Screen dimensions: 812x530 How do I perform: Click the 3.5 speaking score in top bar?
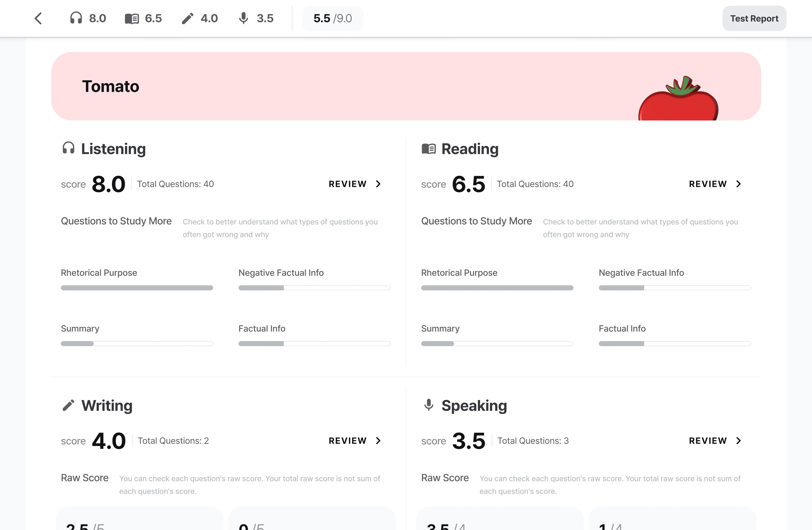[265, 18]
